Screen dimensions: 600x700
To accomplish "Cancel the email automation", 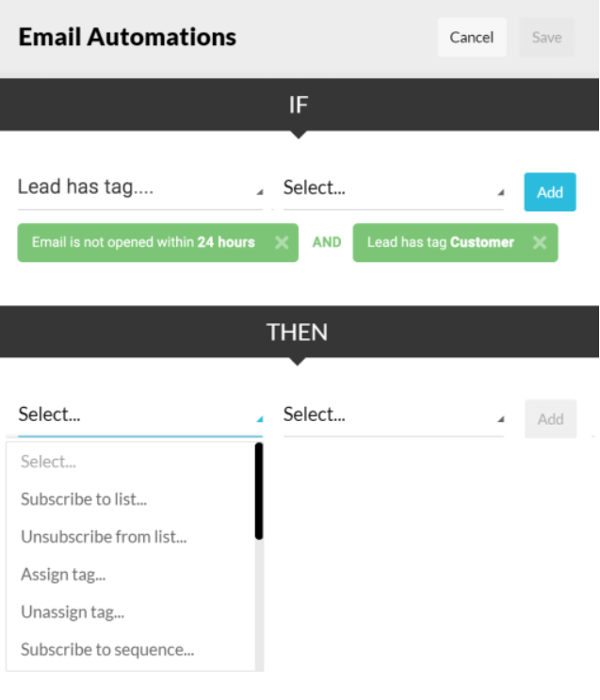I will (472, 38).
